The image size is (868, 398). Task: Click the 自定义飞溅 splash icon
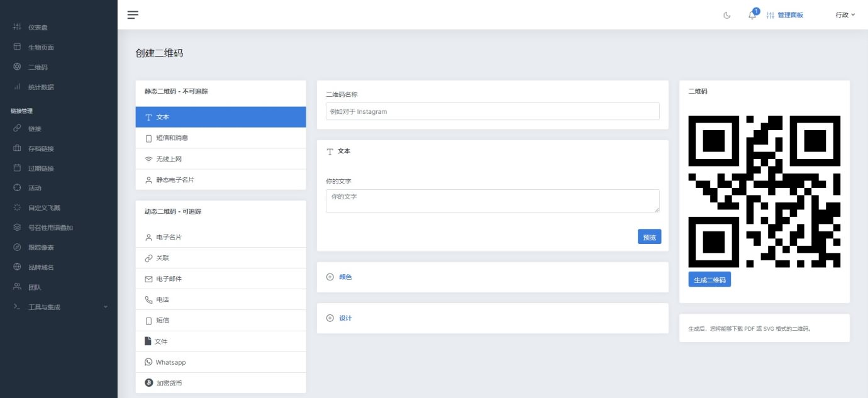click(17, 207)
